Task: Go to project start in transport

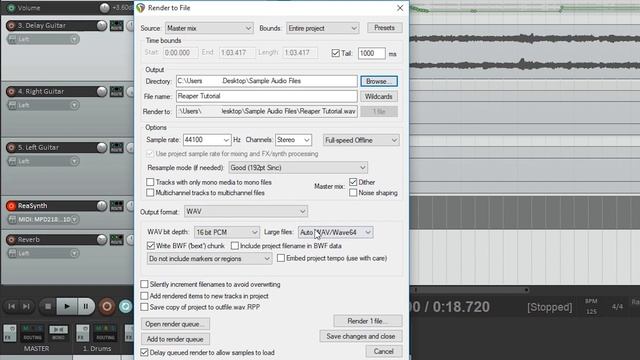Action: (12, 306)
